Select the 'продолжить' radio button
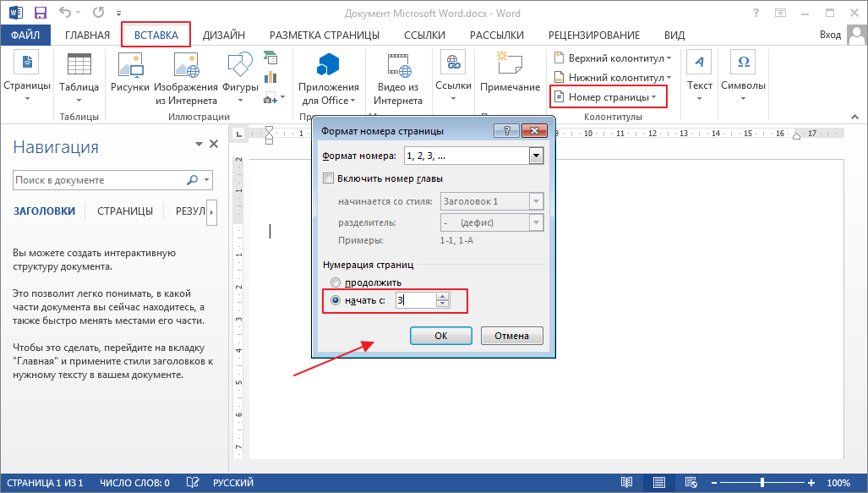Viewport: 868px width, 493px height. (x=336, y=282)
